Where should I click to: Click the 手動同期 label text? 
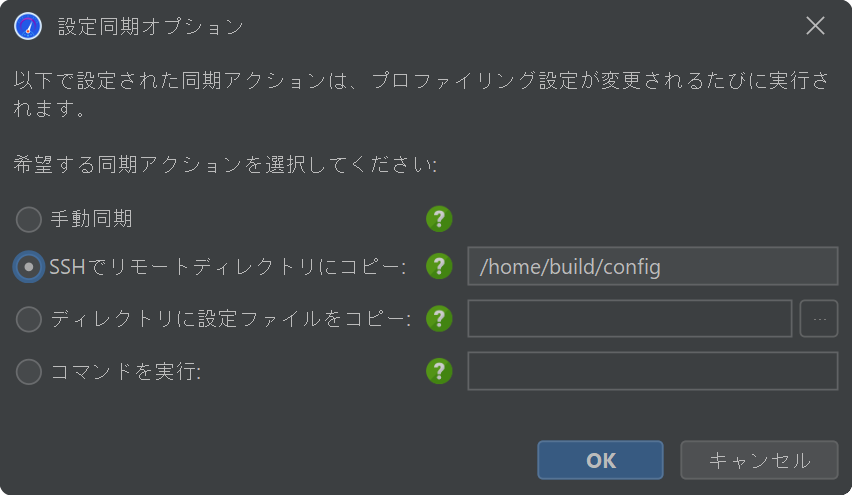click(x=91, y=219)
